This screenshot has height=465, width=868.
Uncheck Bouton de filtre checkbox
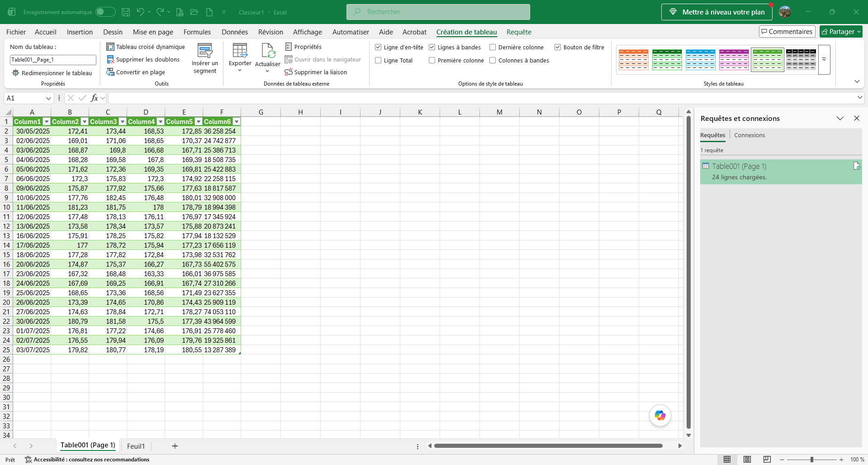point(558,47)
